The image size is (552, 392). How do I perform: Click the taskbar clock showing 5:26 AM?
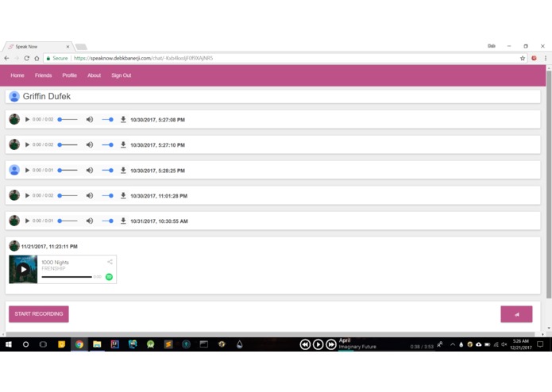pyautogui.click(x=521, y=344)
